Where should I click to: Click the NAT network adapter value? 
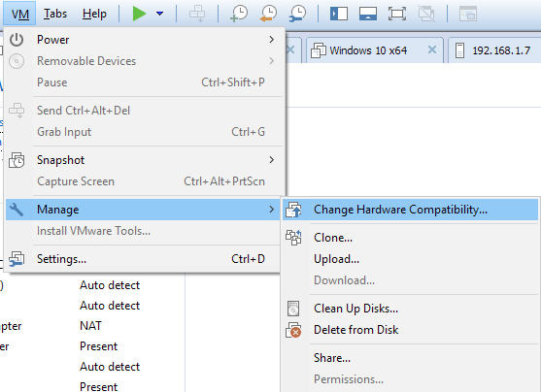click(90, 326)
